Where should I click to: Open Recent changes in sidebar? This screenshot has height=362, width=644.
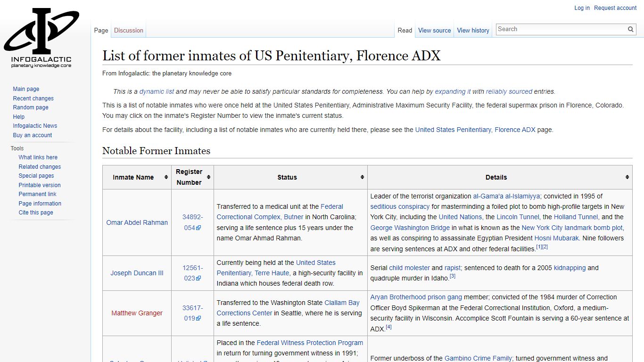click(33, 99)
